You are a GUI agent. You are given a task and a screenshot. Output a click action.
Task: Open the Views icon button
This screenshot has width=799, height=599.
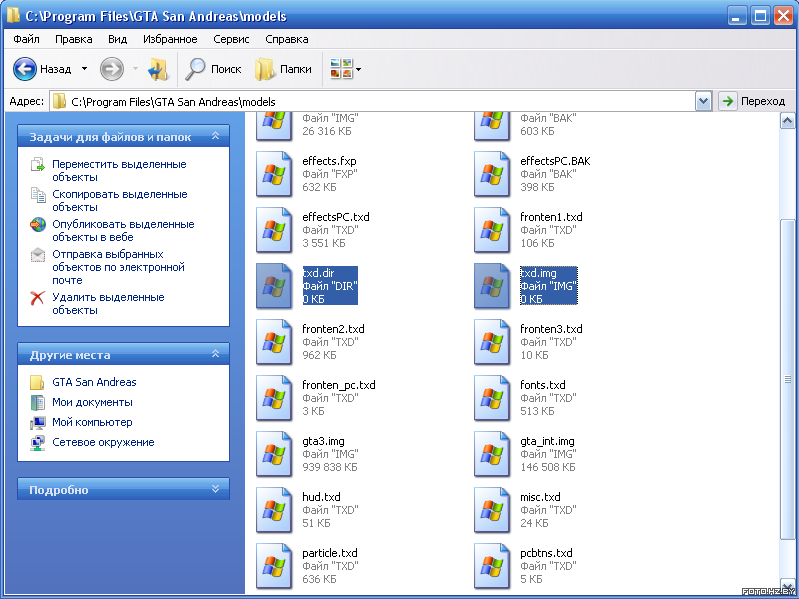click(341, 69)
